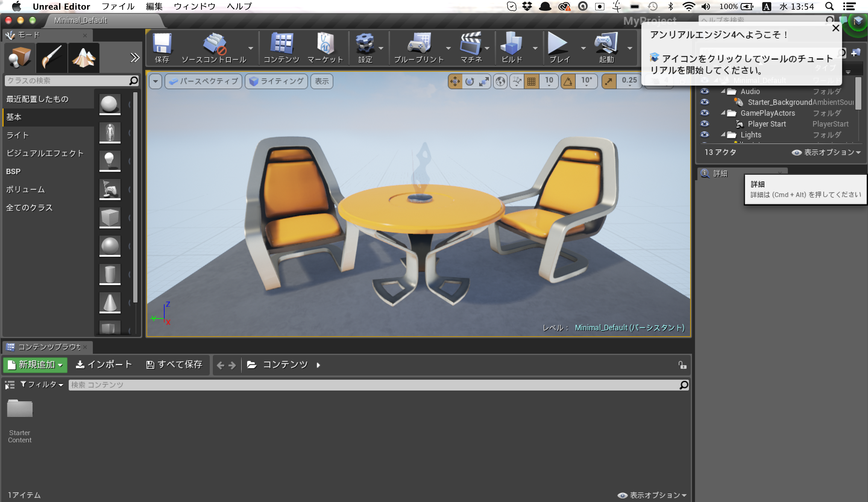Open ヘルプ menu
The height and width of the screenshot is (502, 868).
(239, 7)
